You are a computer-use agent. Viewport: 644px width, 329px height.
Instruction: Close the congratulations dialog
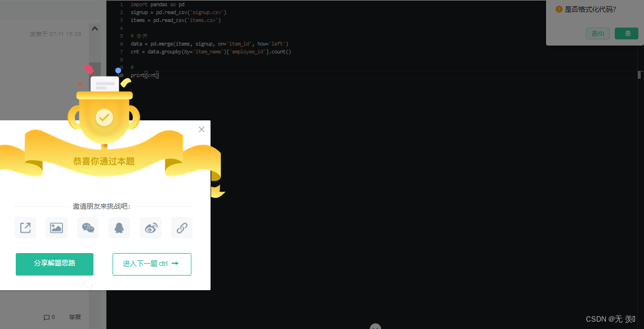[202, 129]
